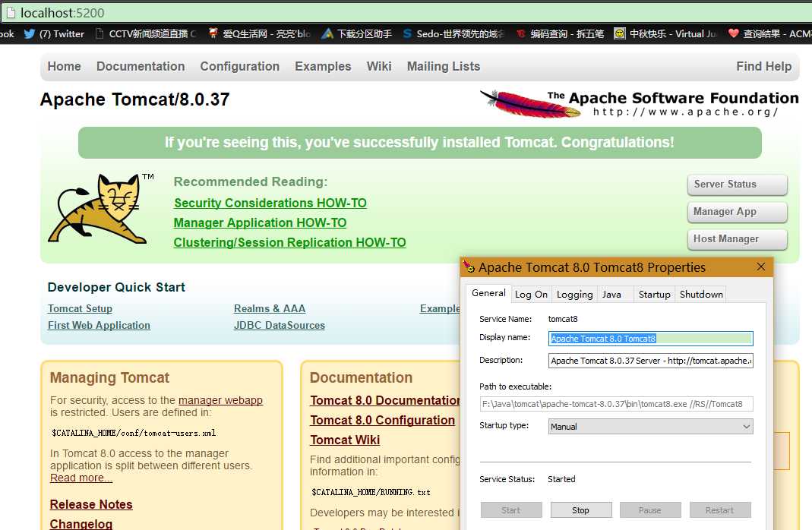The image size is (812, 530).
Task: Open the 下载分区助手 bookmark
Action: click(357, 33)
